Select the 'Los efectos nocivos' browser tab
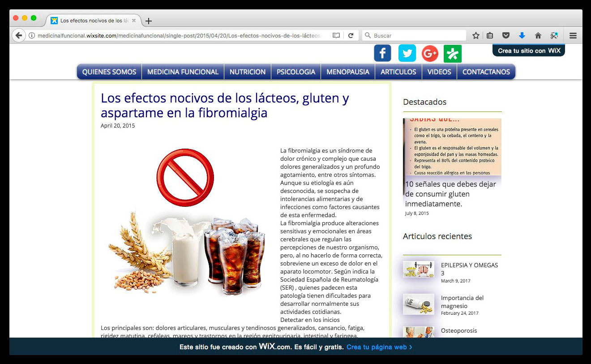Screen dimensions: 591x364 tap(93, 21)
